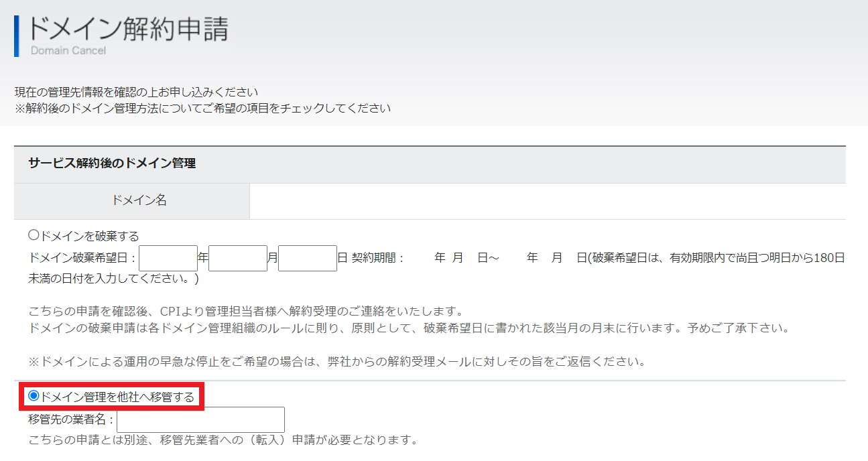Click the ※解約後のドメイン管理方法 note line
This screenshot has width=868, height=461.
pyautogui.click(x=202, y=108)
